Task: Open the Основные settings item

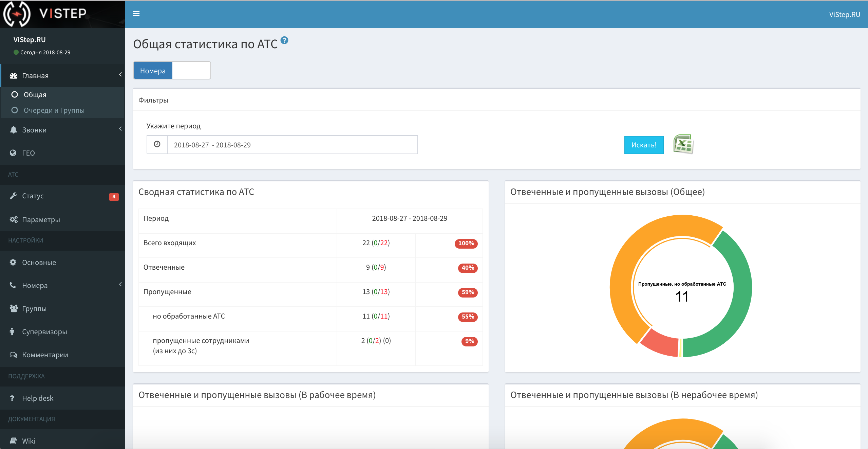Action: point(62,262)
